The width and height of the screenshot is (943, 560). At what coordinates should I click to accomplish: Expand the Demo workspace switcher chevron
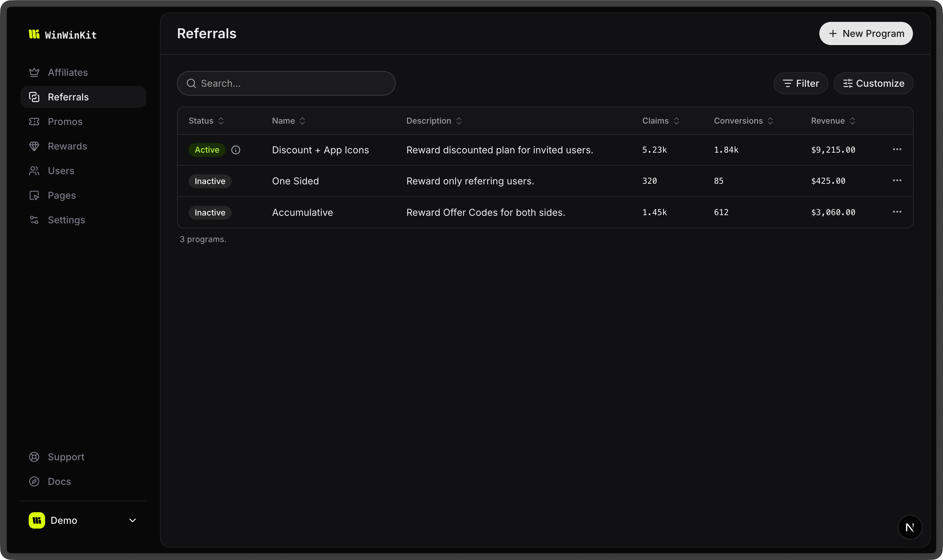133,520
